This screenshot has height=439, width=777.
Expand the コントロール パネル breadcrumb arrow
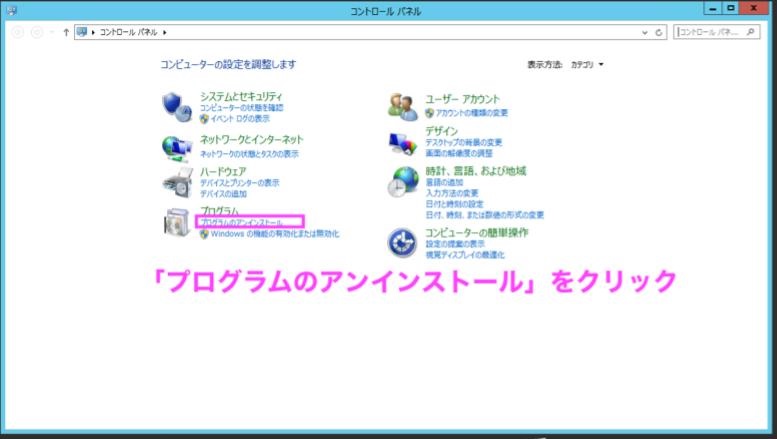pyautogui.click(x=165, y=32)
